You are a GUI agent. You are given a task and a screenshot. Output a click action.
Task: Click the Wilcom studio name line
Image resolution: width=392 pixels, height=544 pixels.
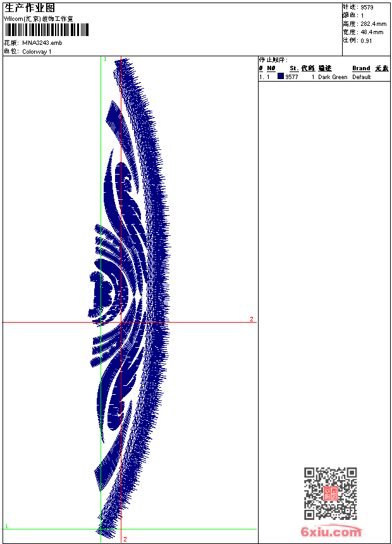pos(39,19)
